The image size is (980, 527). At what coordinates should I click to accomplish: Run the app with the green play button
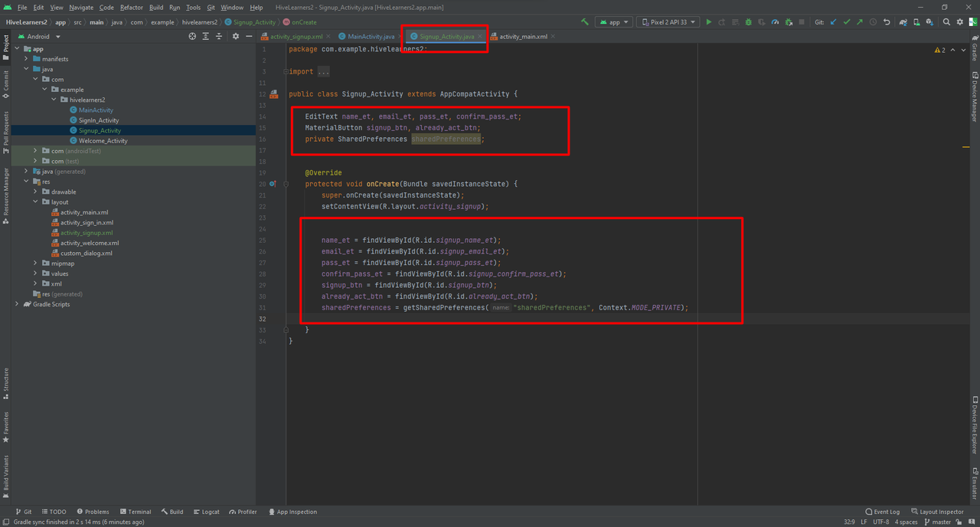(x=709, y=22)
